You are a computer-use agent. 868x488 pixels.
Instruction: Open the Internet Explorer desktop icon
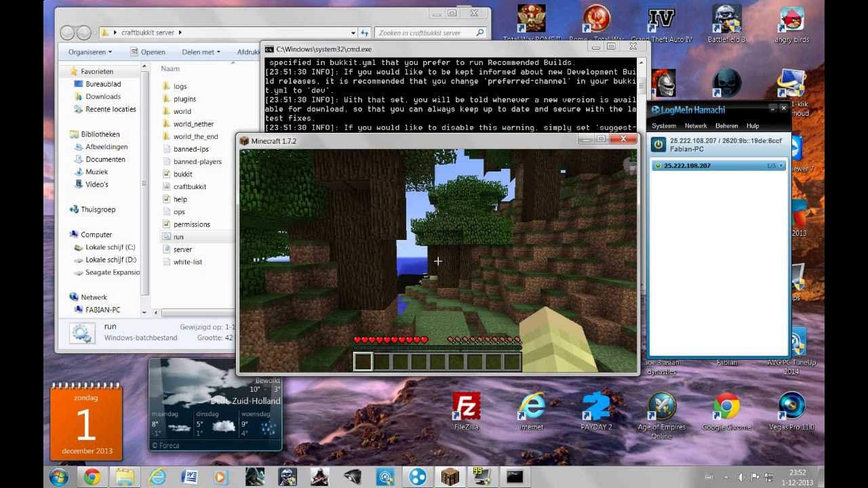point(531,411)
